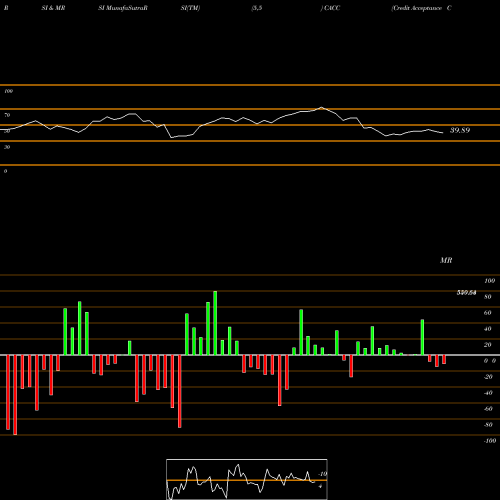Click the 80 label on MR right axis
Image resolution: width=500 pixels, height=500 pixels.
coord(488,297)
